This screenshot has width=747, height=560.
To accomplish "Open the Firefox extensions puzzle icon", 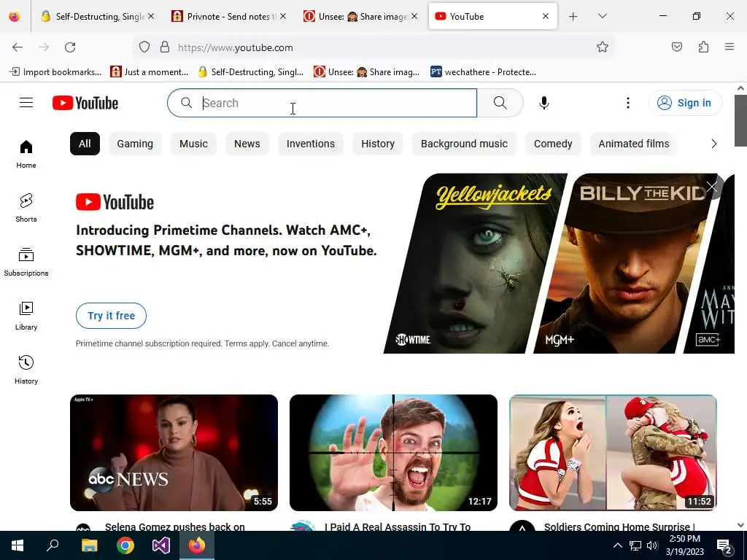I will pyautogui.click(x=703, y=47).
